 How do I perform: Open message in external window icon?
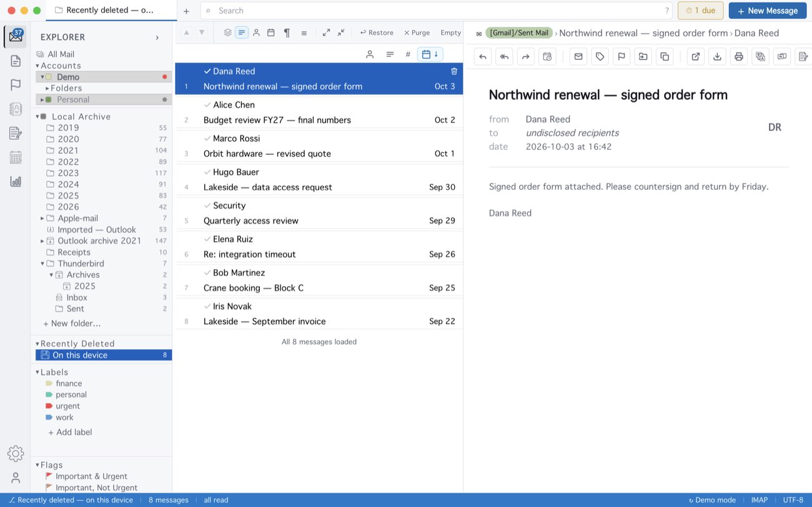point(696,57)
